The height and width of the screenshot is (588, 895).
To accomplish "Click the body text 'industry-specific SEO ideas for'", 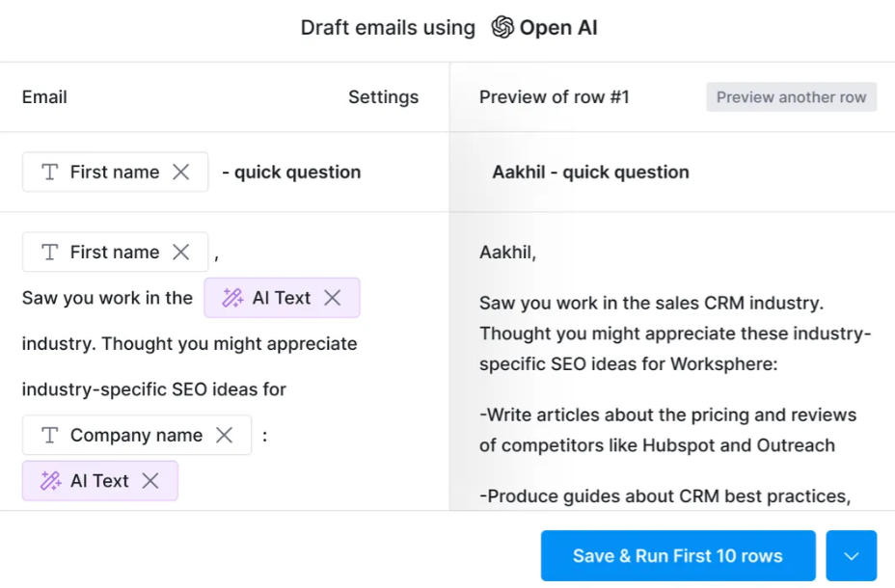I will (154, 389).
